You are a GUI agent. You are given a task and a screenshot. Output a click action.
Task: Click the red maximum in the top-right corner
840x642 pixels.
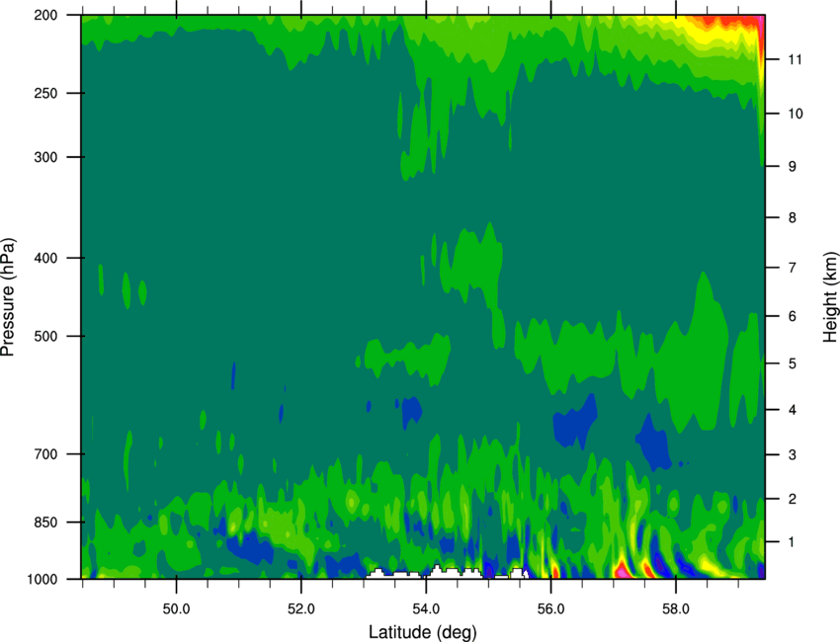(731, 22)
